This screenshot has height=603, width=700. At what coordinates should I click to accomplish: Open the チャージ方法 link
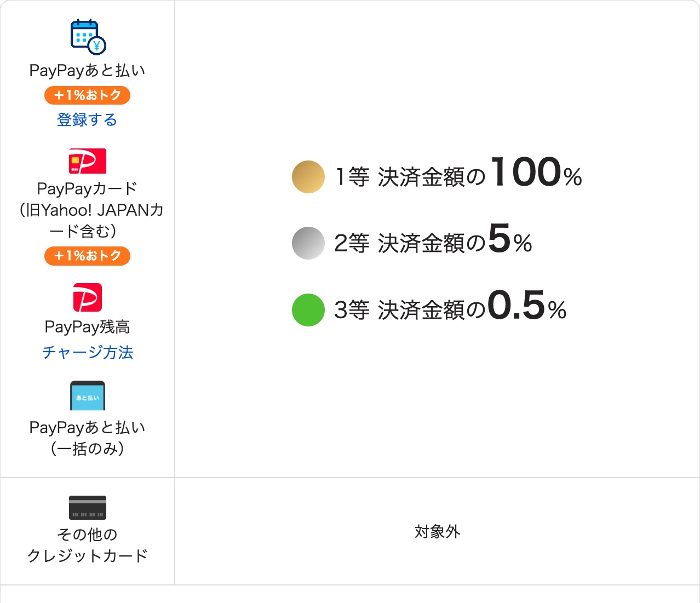tap(88, 352)
